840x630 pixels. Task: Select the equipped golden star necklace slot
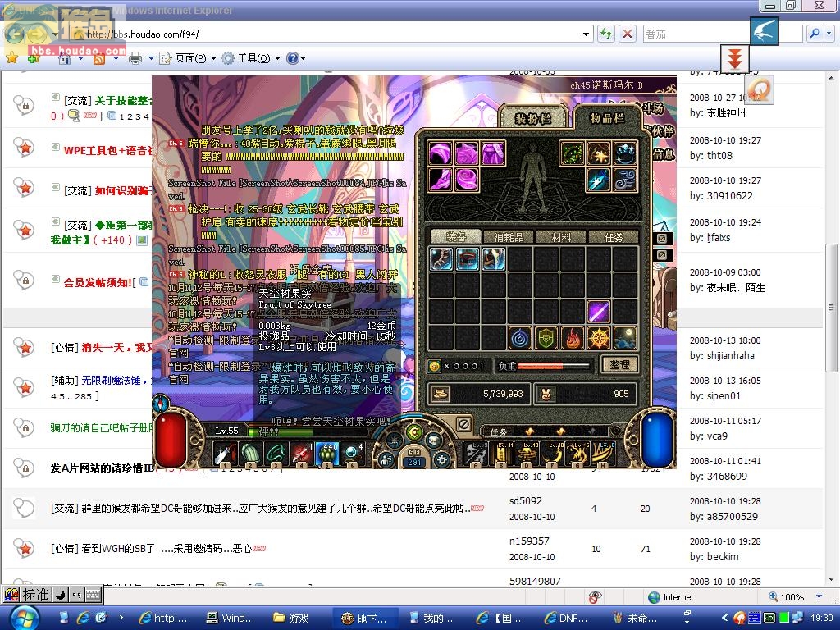click(599, 153)
